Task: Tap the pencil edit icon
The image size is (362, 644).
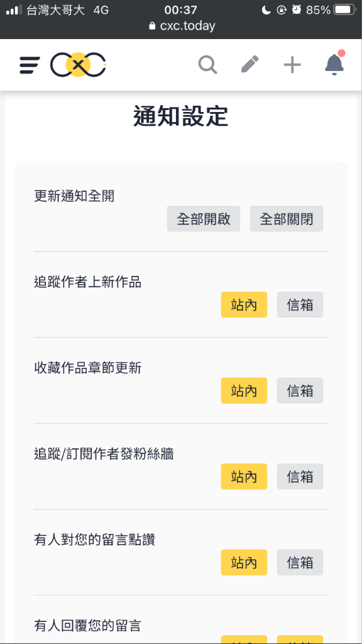Action: [250, 65]
